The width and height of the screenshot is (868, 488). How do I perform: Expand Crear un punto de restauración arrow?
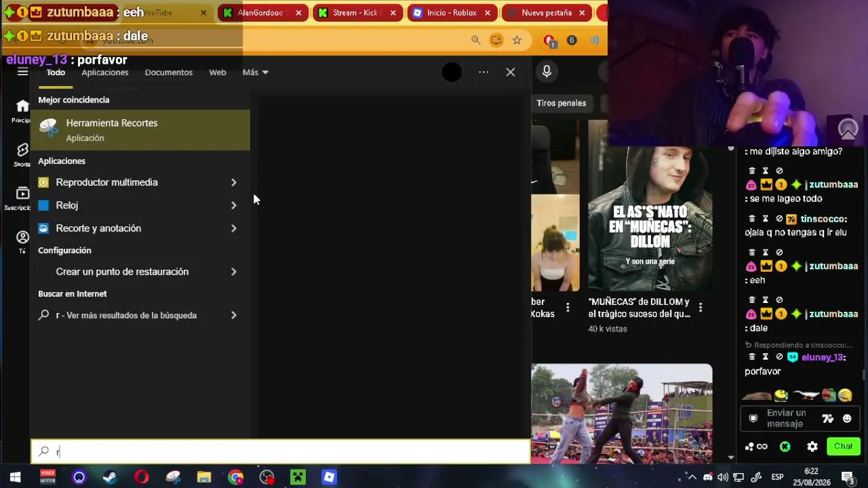point(233,272)
